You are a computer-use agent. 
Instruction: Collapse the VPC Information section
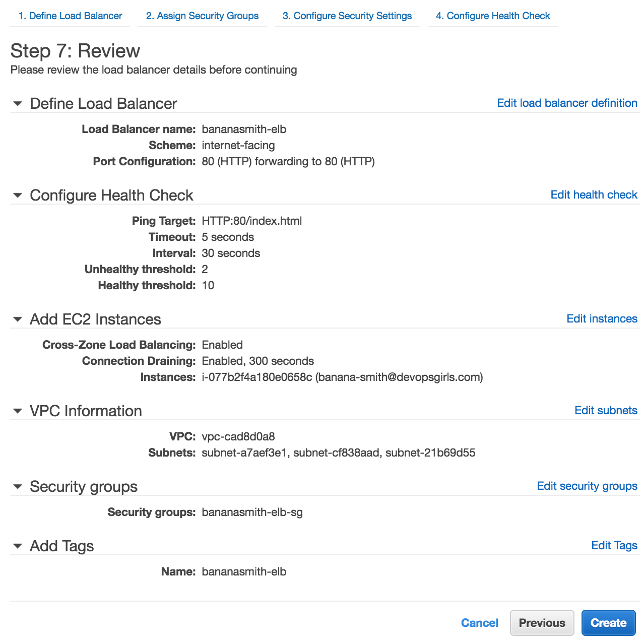18,411
